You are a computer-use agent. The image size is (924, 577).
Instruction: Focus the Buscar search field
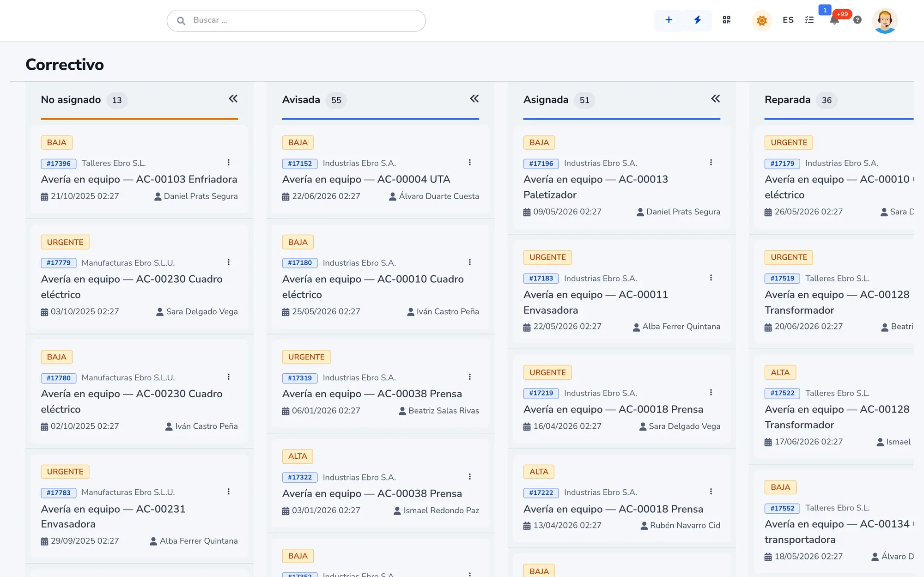(x=296, y=20)
